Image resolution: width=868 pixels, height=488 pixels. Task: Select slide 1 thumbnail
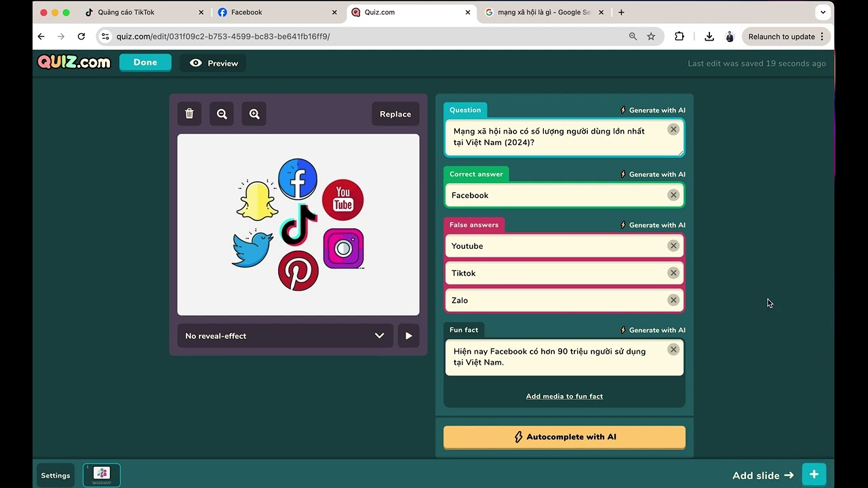click(102, 474)
